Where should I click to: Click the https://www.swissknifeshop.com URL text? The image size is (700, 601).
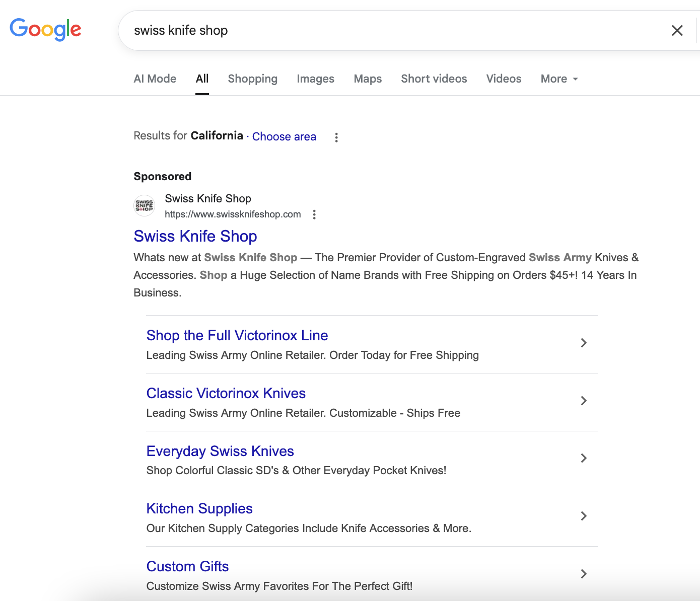(x=233, y=214)
